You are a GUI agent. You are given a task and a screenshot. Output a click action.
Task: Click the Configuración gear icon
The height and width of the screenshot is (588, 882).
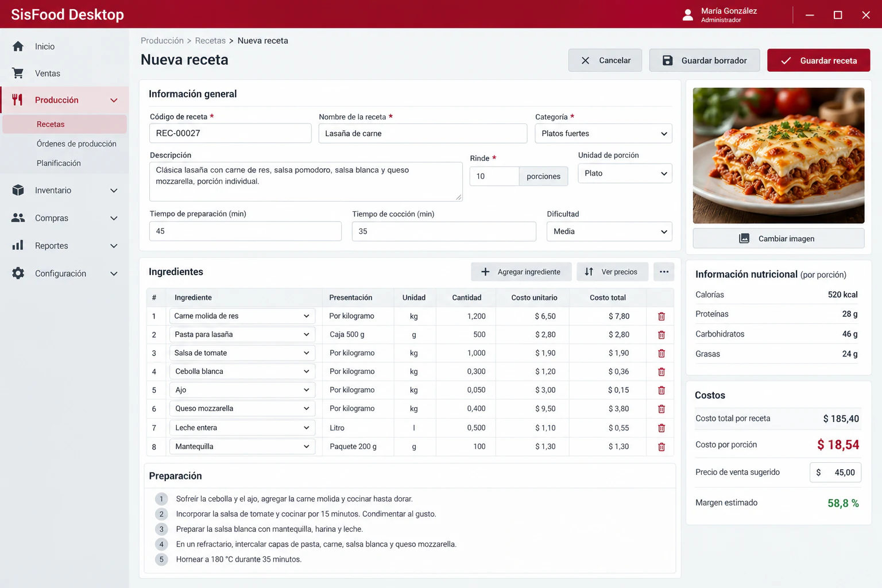[x=18, y=273]
